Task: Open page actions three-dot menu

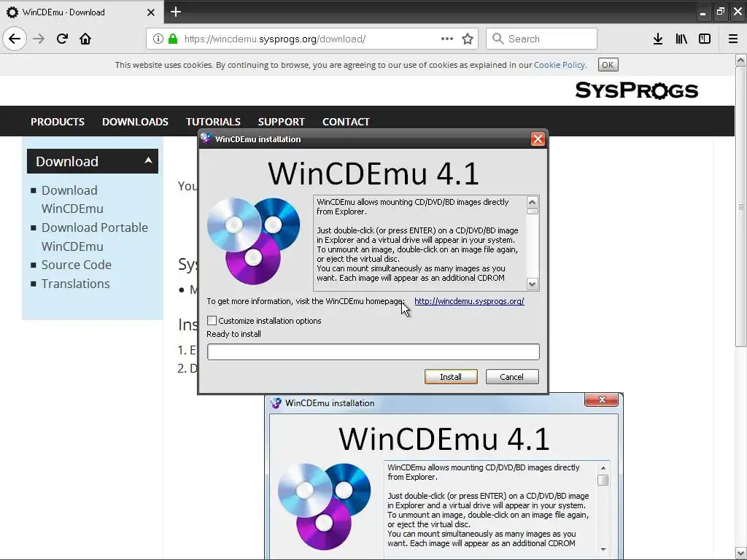Action: click(447, 39)
